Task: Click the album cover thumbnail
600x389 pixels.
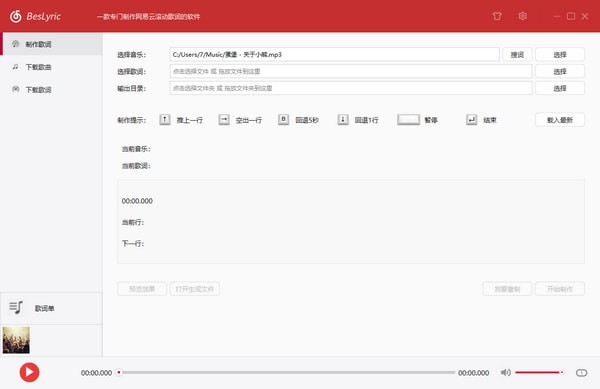Action: (x=16, y=340)
